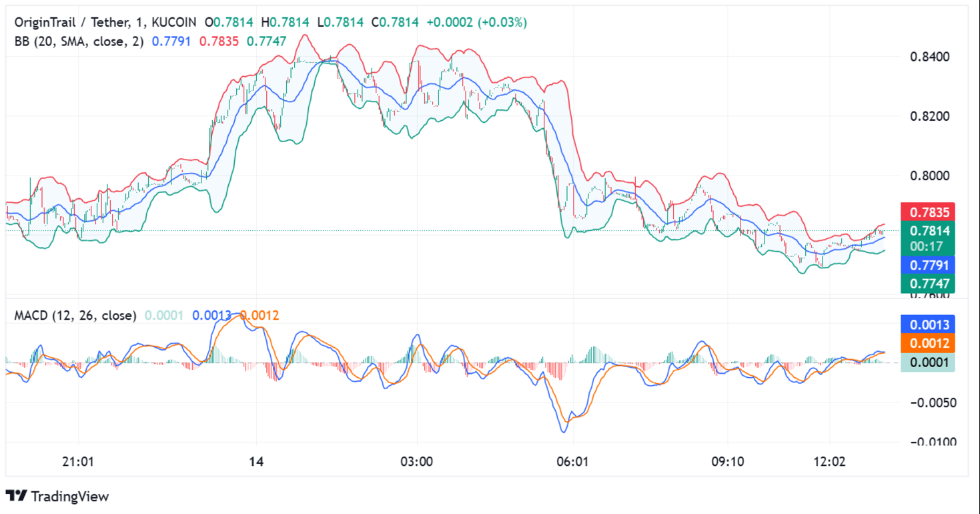Click the blue 0.7791 basis price label

[x=928, y=265]
